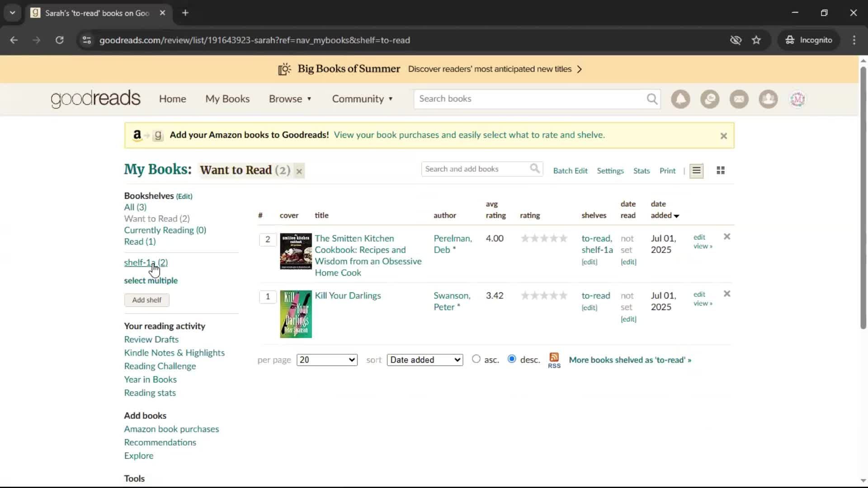Remove Kill Your Darlings from shelf
The width and height of the screenshot is (868, 488).
[727, 294]
